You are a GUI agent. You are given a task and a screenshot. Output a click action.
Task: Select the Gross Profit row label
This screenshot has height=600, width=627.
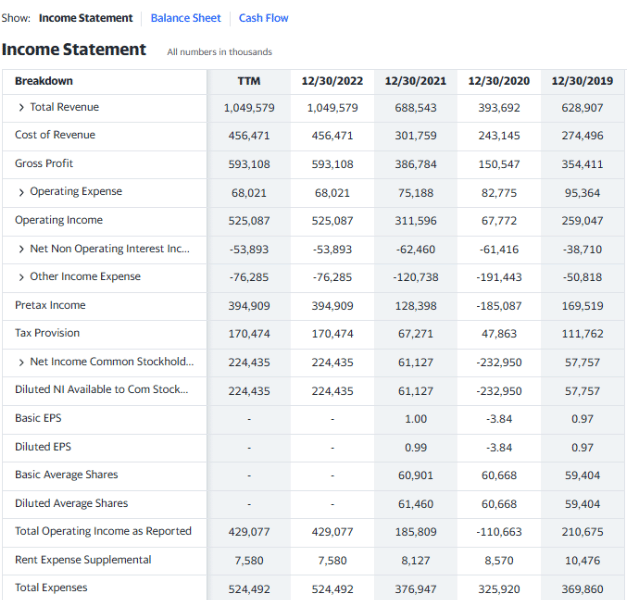coord(44,163)
